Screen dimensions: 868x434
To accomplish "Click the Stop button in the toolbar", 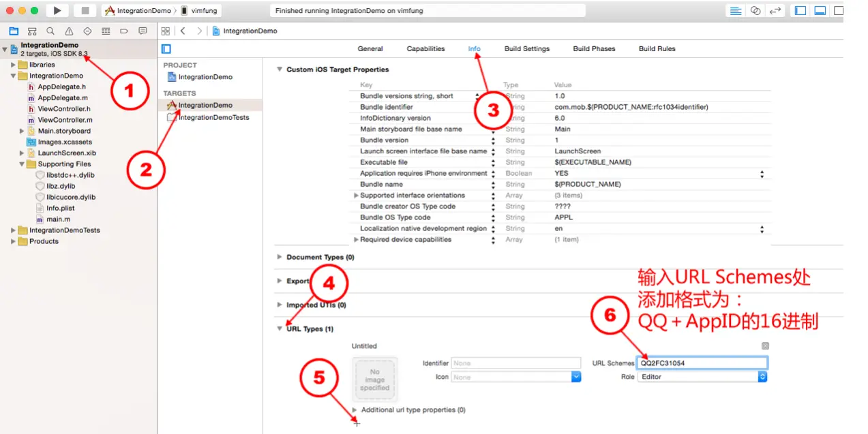I will click(x=85, y=10).
